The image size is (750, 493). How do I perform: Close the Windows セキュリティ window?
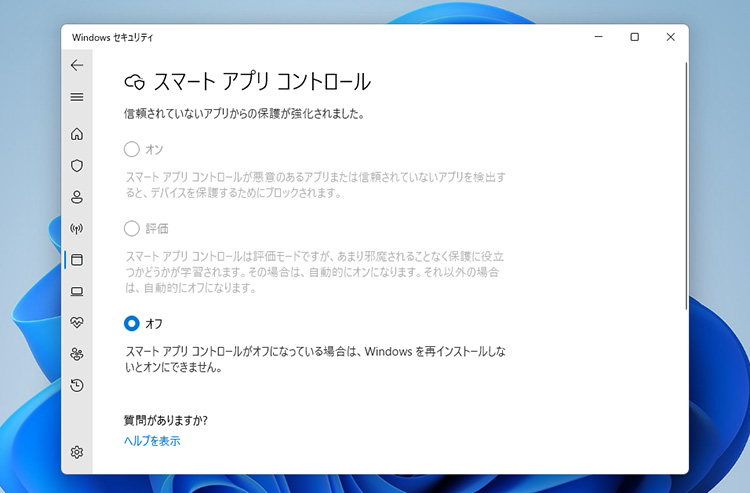click(670, 37)
